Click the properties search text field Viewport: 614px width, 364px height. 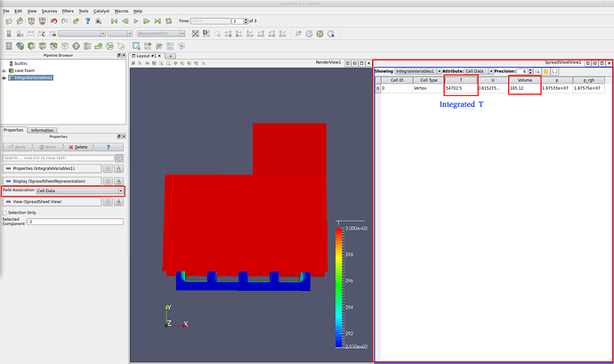point(58,158)
